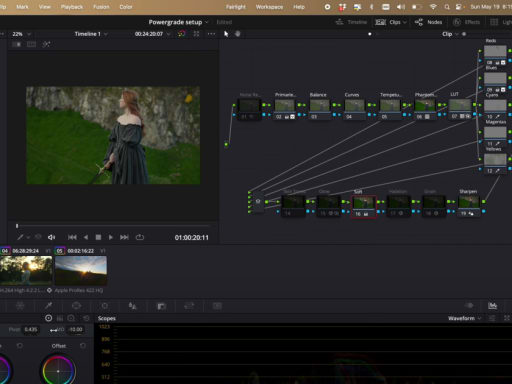Viewport: 512px width, 384px height.
Task: Reset the Offset color wheel
Action: coord(83,346)
